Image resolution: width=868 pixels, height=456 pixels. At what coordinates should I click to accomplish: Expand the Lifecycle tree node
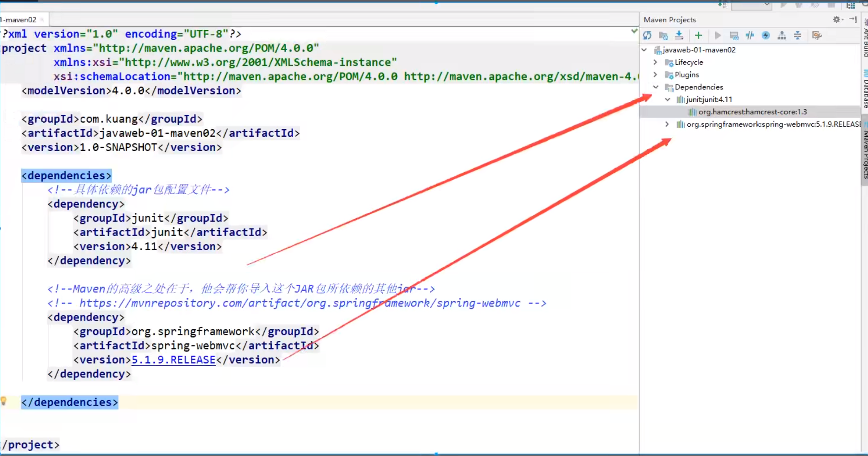pos(656,62)
